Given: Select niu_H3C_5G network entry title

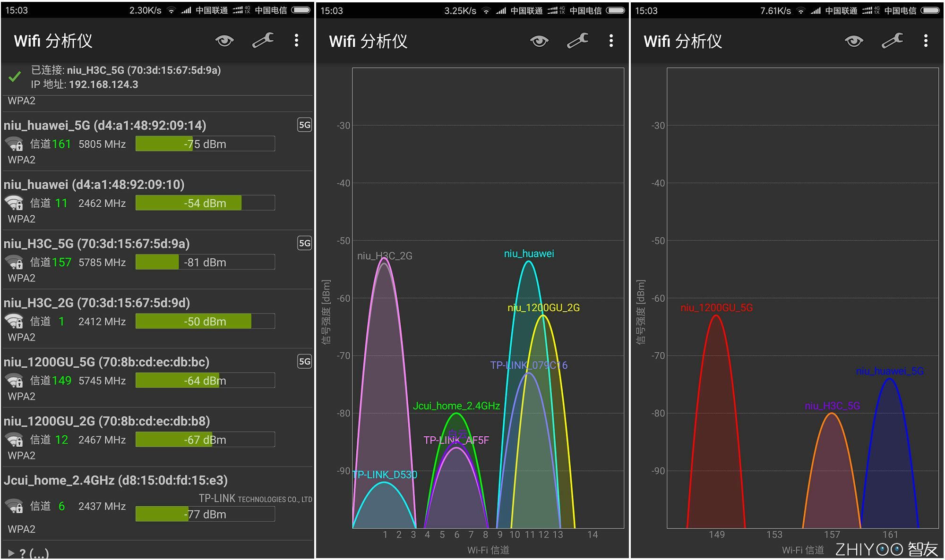Looking at the screenshot, I should point(96,244).
